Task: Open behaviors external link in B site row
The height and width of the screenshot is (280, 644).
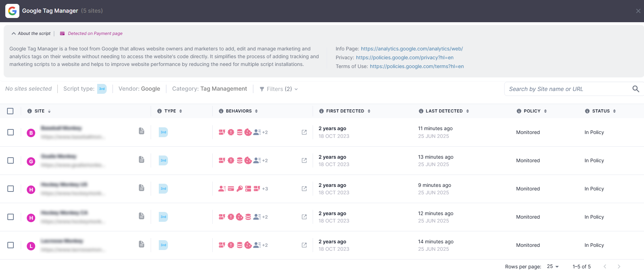Action: click(x=304, y=132)
